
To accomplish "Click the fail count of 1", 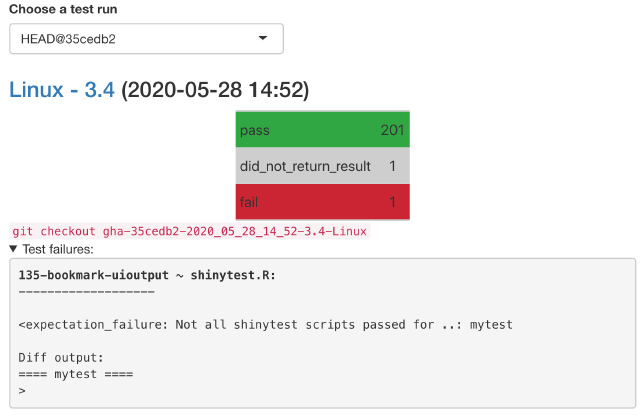I will pyautogui.click(x=393, y=203).
